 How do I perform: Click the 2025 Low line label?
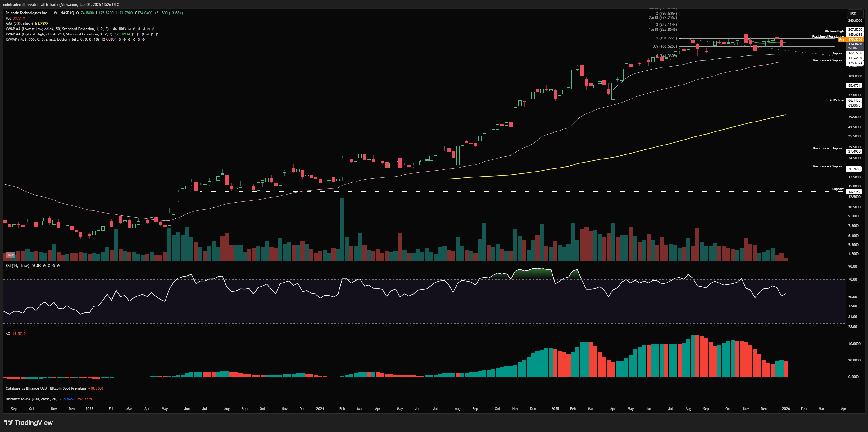click(x=836, y=100)
